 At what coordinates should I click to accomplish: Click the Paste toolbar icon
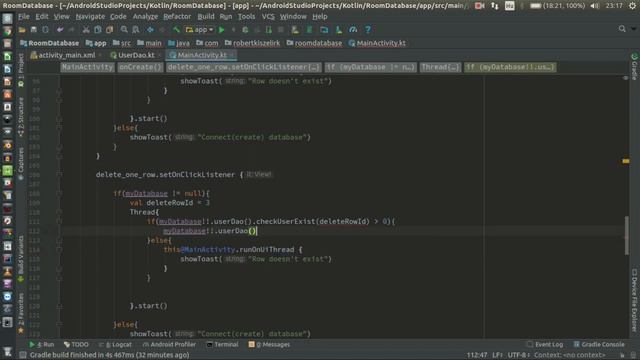coord(109,29)
